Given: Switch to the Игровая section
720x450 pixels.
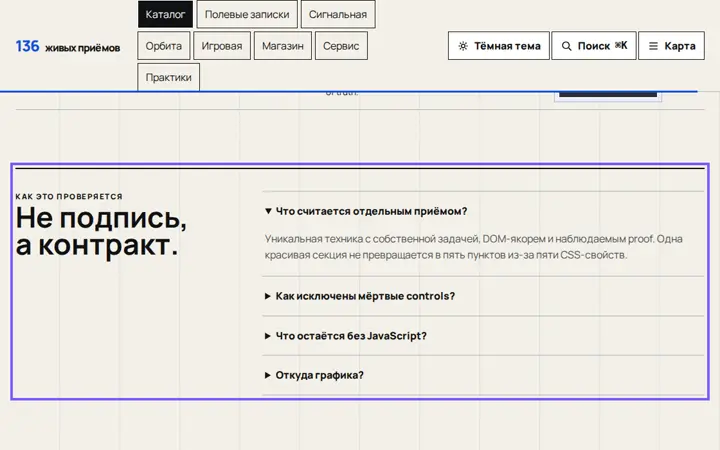Looking at the screenshot, I should coord(222,46).
